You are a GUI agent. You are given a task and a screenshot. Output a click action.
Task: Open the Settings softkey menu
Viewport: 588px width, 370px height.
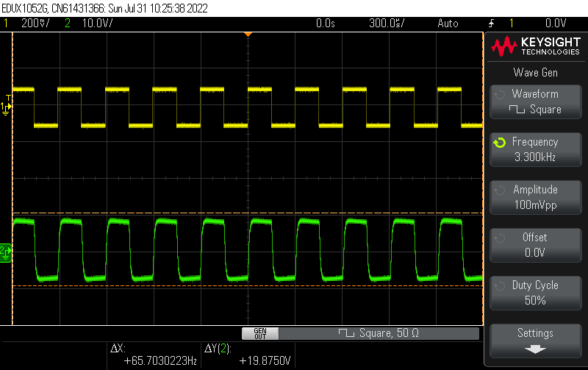(x=536, y=341)
